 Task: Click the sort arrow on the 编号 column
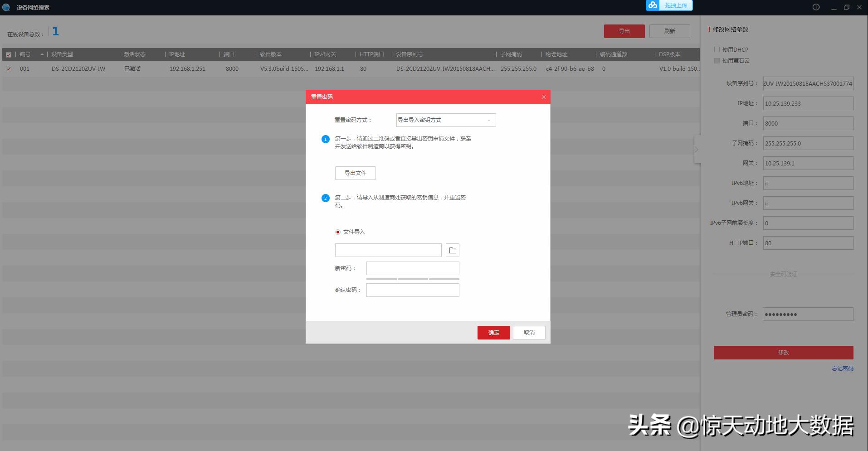point(42,54)
